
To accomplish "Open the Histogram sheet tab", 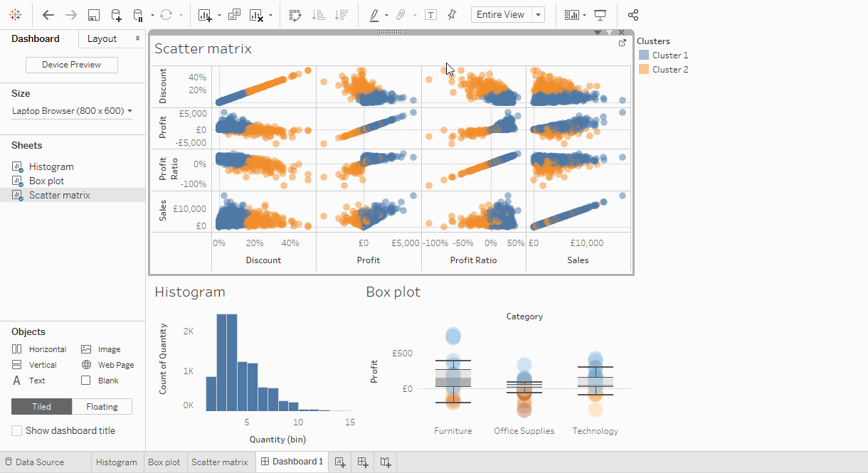I will 117,462.
